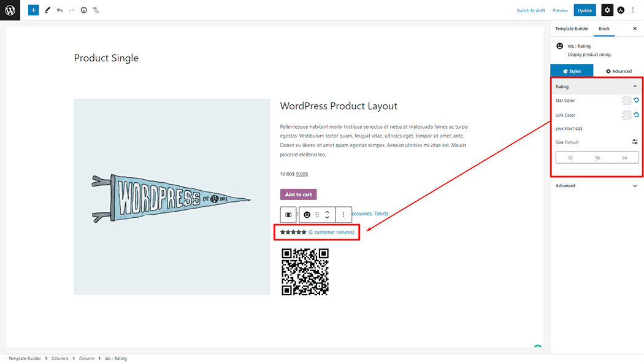Switch to the Template Builder tab

pyautogui.click(x=572, y=29)
